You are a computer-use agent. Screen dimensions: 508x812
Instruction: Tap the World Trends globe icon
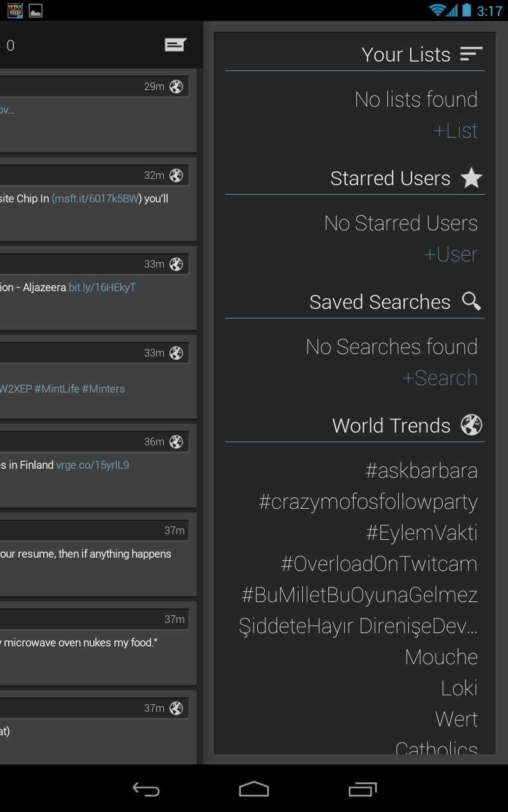(x=471, y=425)
